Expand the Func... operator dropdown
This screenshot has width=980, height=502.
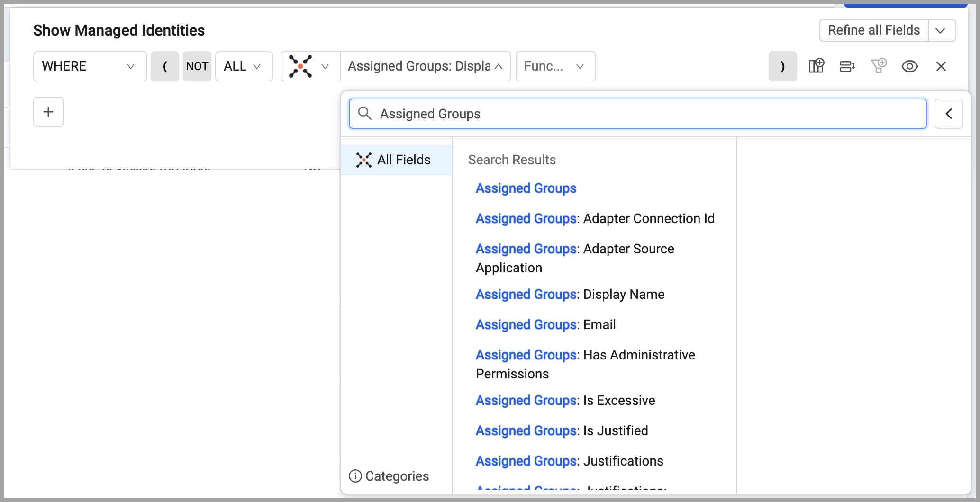point(556,66)
